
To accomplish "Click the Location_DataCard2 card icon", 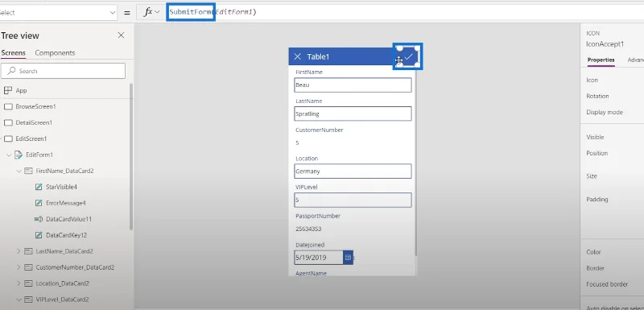I will point(28,283).
